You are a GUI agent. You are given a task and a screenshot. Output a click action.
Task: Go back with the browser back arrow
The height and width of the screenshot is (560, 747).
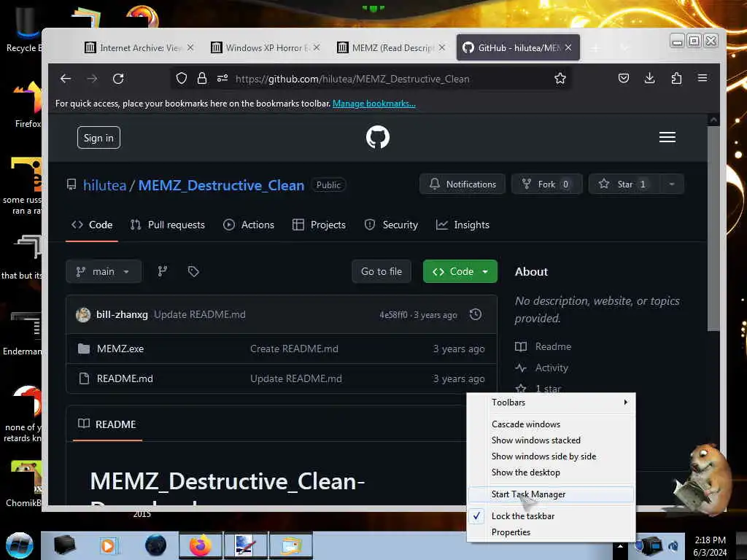pos(65,79)
